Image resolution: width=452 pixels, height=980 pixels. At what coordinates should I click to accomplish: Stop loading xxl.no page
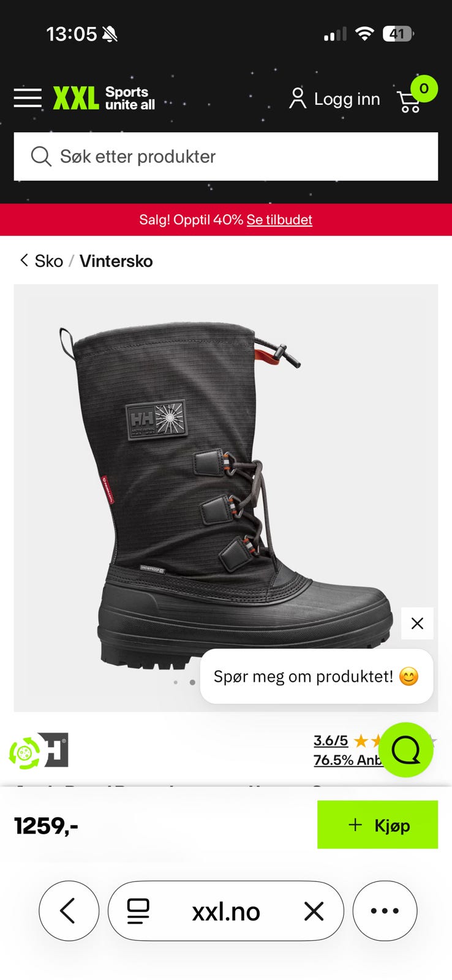314,911
